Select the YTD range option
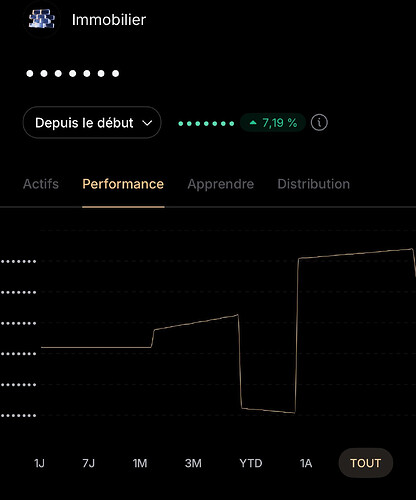Viewport: 416px width, 500px height. (251, 463)
